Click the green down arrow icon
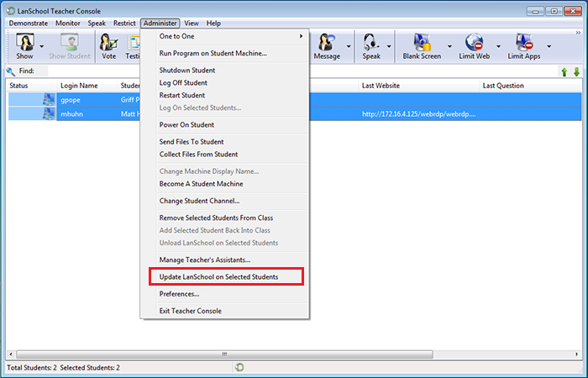The width and height of the screenshot is (588, 378). 576,71
